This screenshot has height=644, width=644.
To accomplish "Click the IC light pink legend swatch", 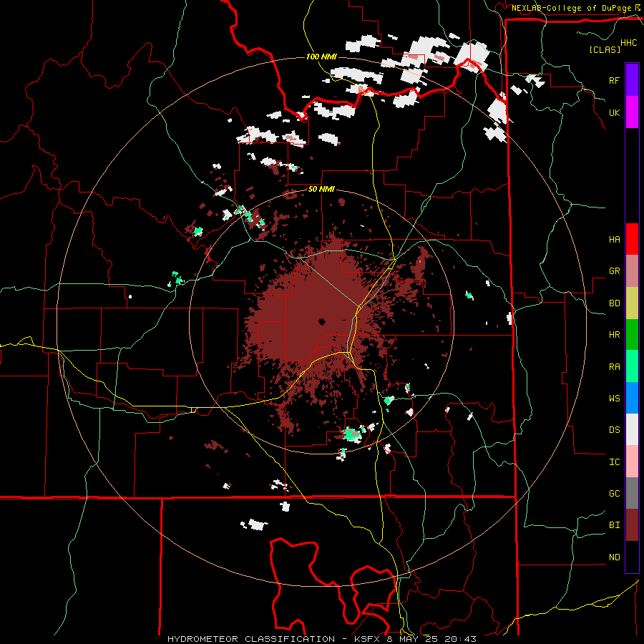I will (632, 462).
